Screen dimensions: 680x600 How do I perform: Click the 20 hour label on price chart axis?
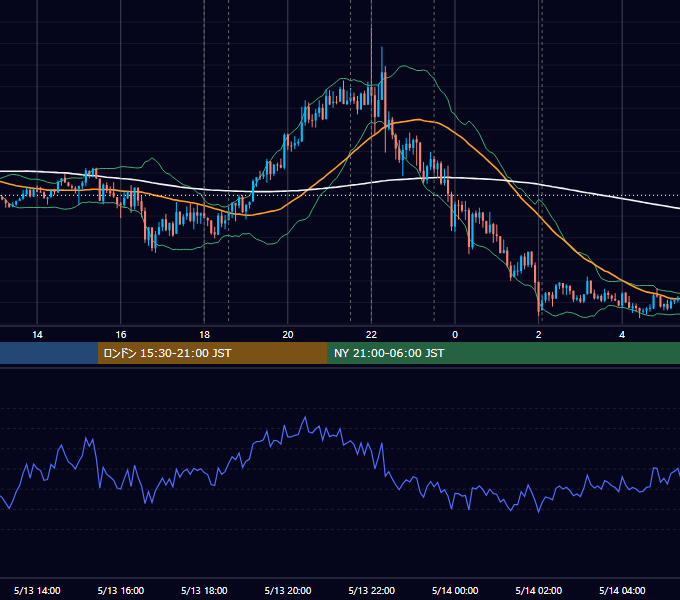pyautogui.click(x=288, y=335)
